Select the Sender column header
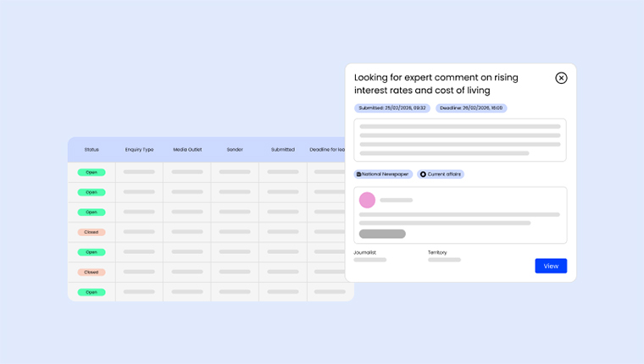644x364 pixels. [x=235, y=150]
